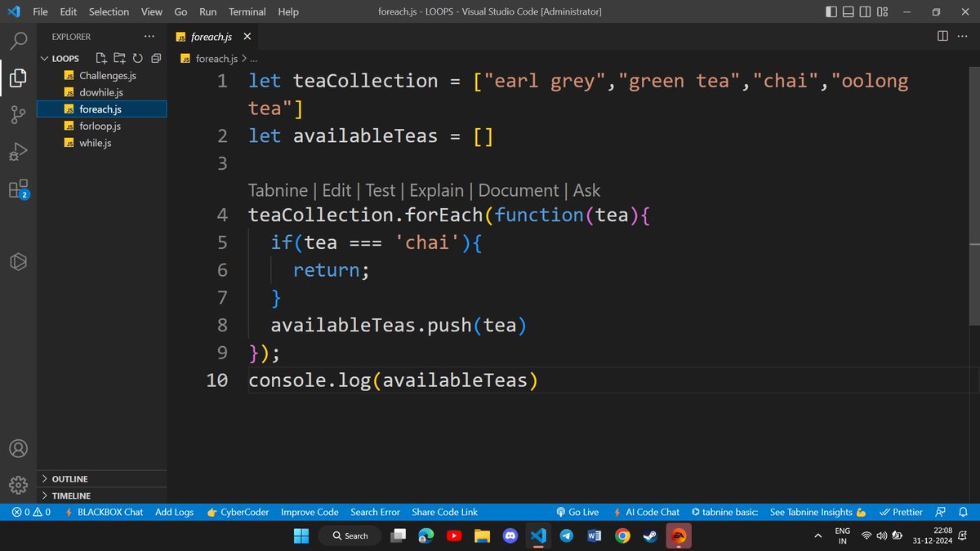
Task: Click BLACKBOX Chat in status bar
Action: (104, 512)
